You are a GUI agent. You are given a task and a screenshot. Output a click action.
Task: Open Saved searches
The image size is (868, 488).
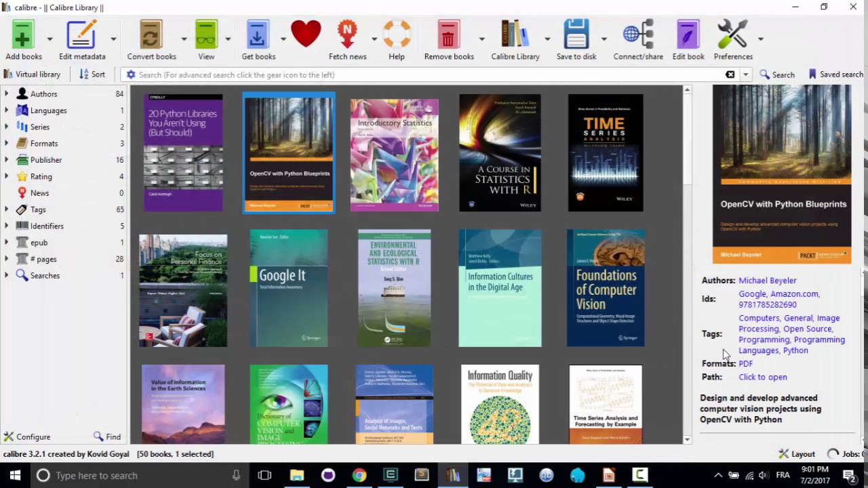coord(835,75)
